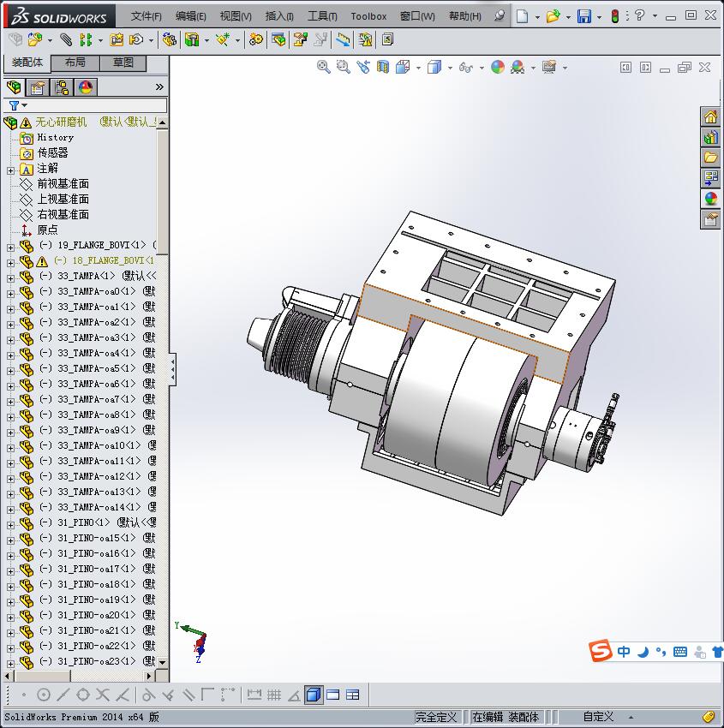The height and width of the screenshot is (728, 724).
Task: Click the View Settings monitor icon
Action: [549, 68]
